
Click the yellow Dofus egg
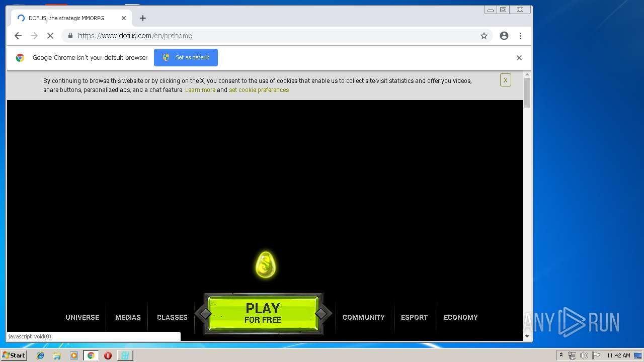pos(265,265)
